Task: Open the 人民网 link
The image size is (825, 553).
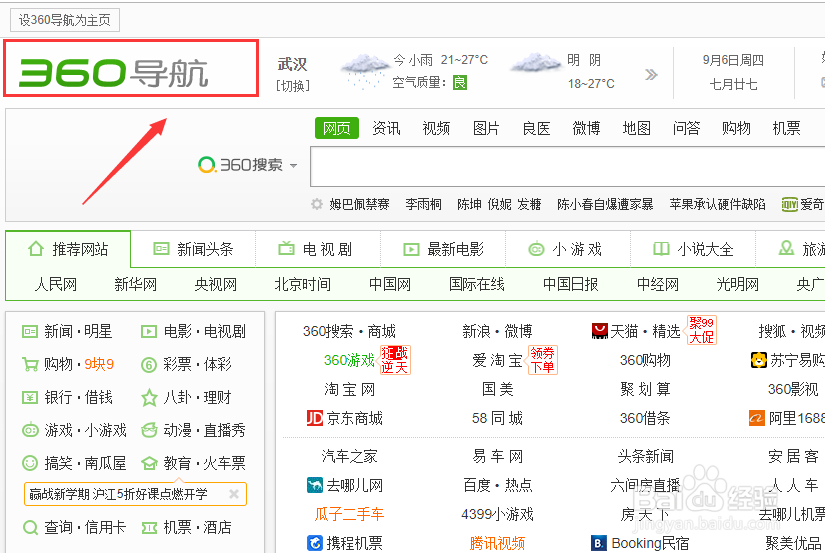Action: tap(55, 284)
